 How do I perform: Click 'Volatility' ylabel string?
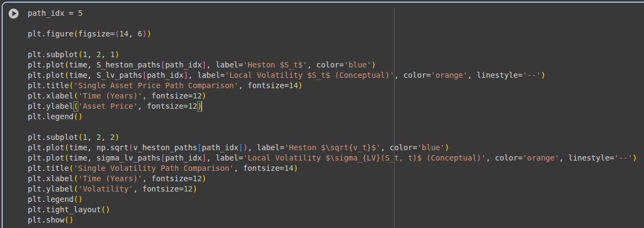[105, 189]
